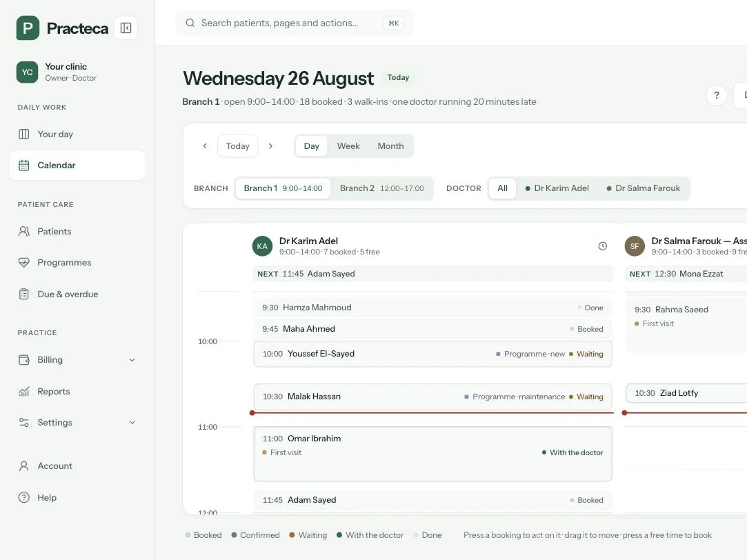The width and height of the screenshot is (747, 560).
Task: Click the Waiting legend dot
Action: click(x=292, y=535)
